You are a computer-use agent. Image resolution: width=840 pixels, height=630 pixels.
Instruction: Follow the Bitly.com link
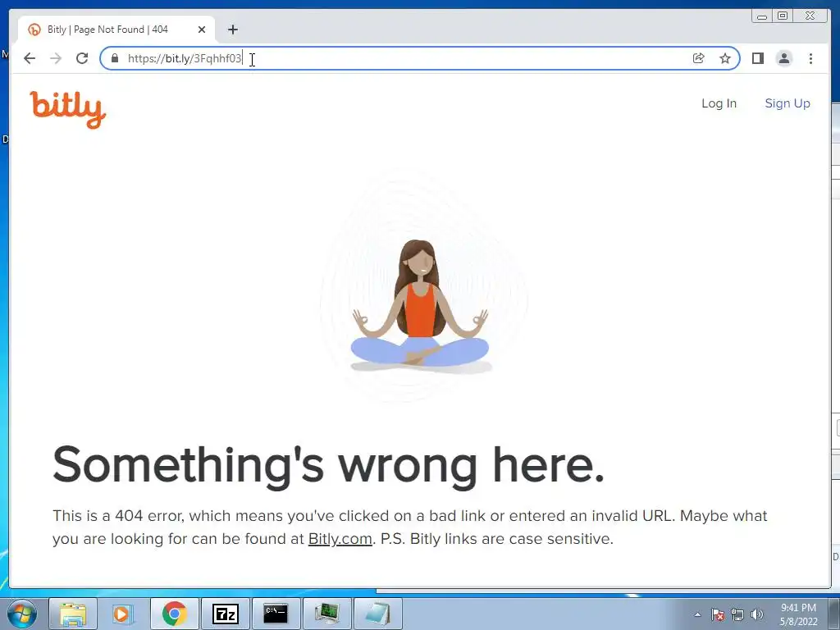click(340, 539)
